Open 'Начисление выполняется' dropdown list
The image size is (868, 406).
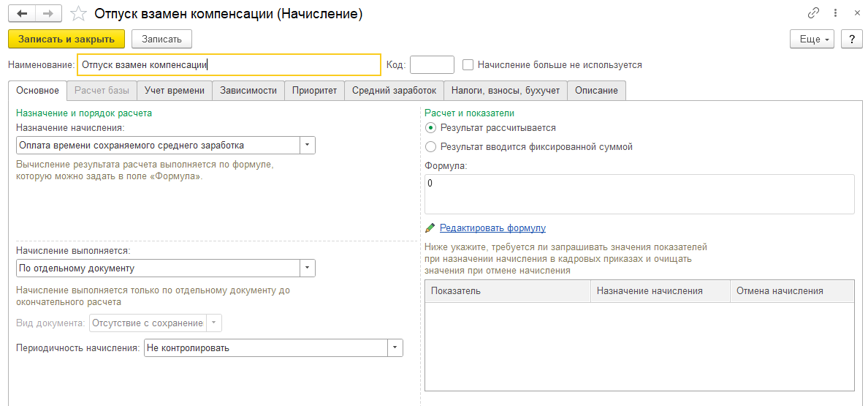click(308, 268)
